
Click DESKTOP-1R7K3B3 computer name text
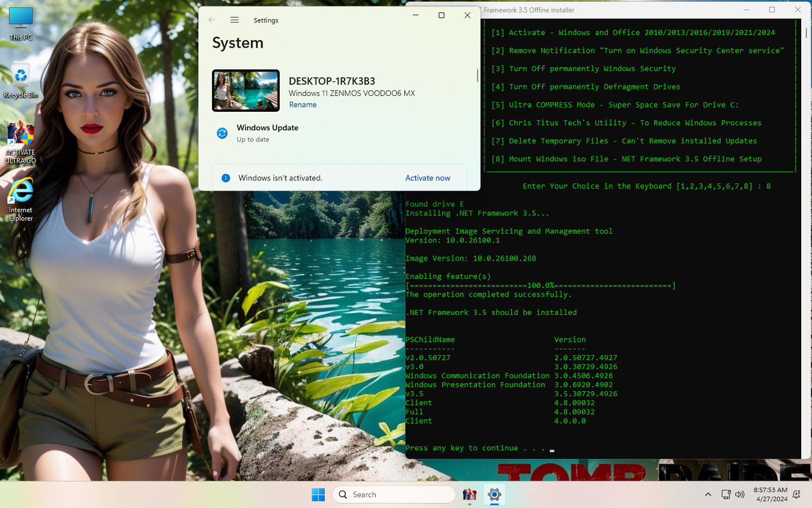tap(332, 81)
